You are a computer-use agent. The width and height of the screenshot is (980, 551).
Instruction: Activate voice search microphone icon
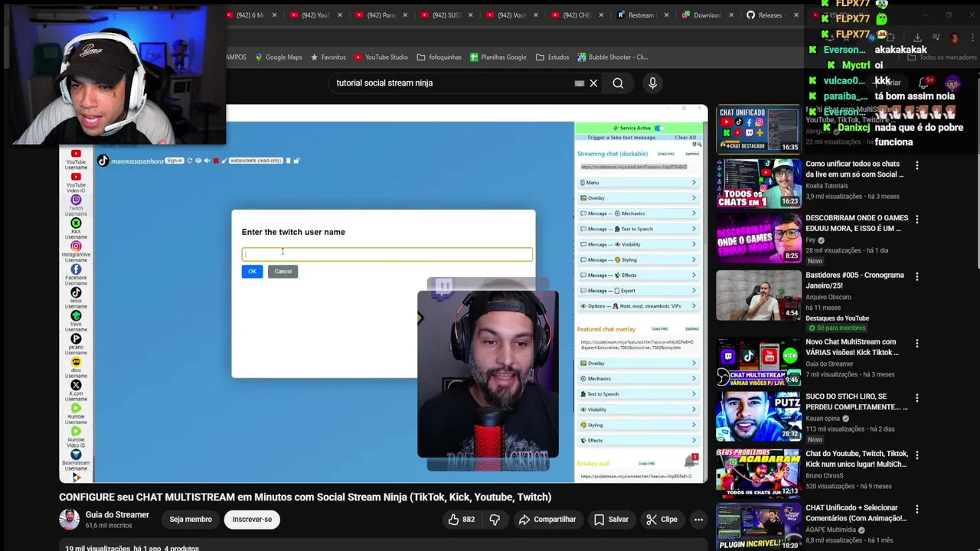coord(652,83)
